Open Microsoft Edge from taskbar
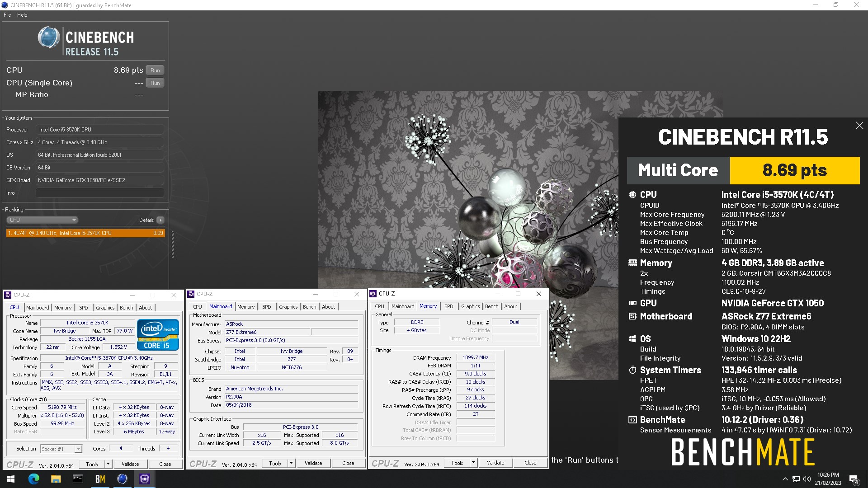Viewport: 868px width, 488px height. (34, 479)
